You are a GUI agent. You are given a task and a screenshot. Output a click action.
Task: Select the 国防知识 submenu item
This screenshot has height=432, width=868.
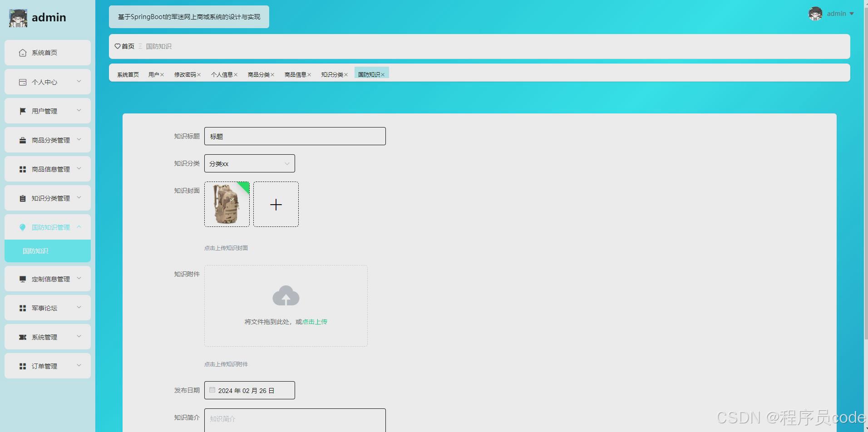click(48, 251)
